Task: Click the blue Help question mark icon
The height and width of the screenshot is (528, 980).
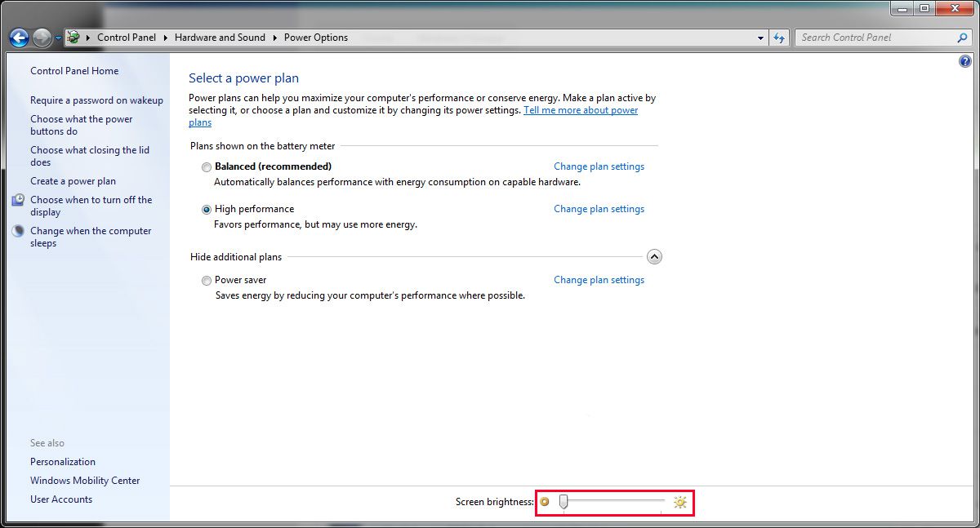Action: click(x=965, y=62)
